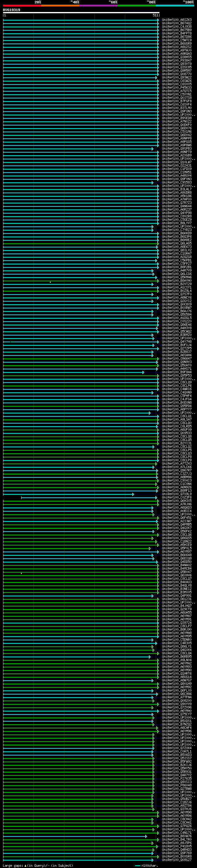Image resolution: width=197 pixels, height=868 pixels.
Task: Click hit label UniRef100_A7QTC5
Action: [177, 91]
